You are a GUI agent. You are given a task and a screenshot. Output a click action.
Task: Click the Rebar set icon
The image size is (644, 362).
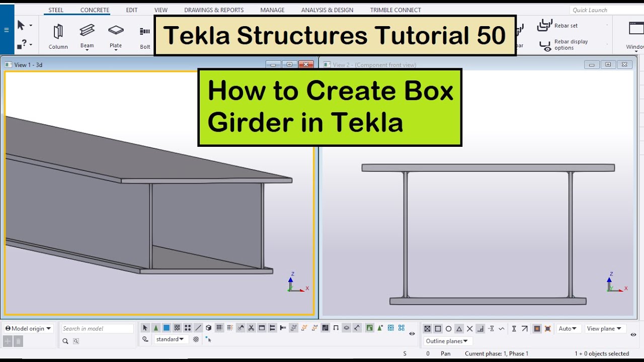[x=545, y=25]
